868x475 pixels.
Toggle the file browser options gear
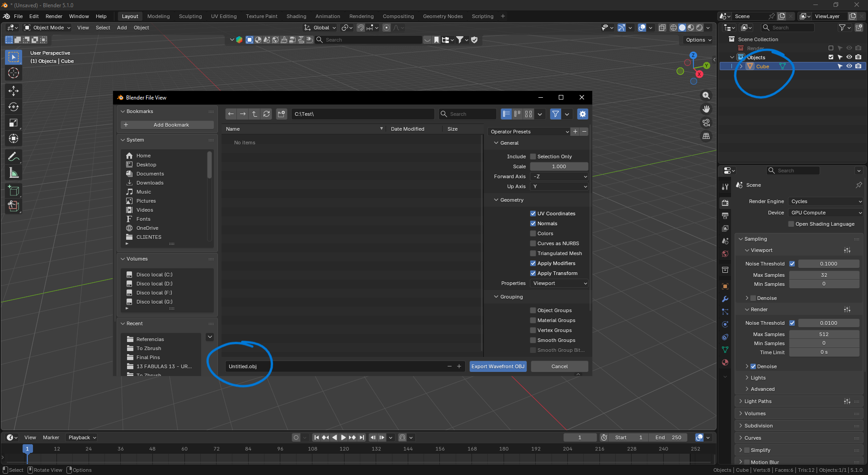click(x=583, y=114)
